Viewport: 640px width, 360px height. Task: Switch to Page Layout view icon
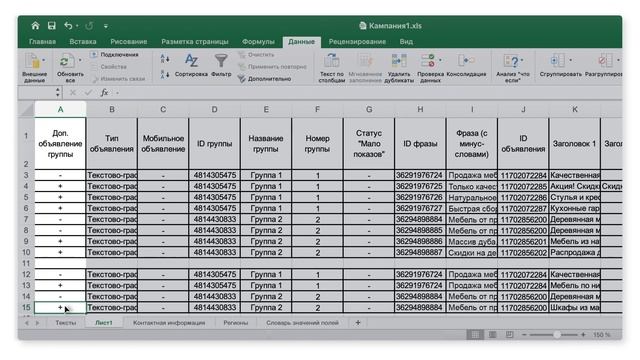(x=493, y=335)
